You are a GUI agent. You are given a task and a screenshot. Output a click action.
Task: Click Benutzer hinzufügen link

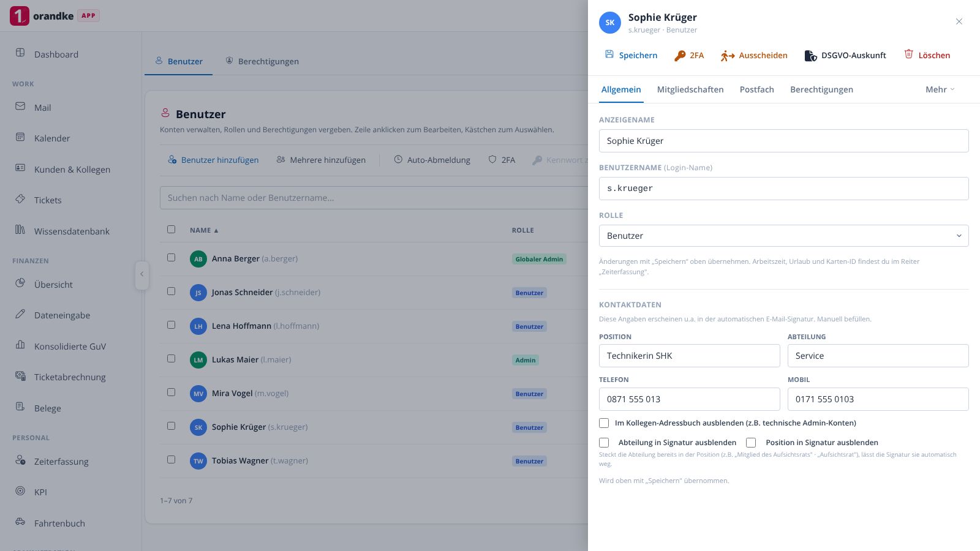[213, 160]
